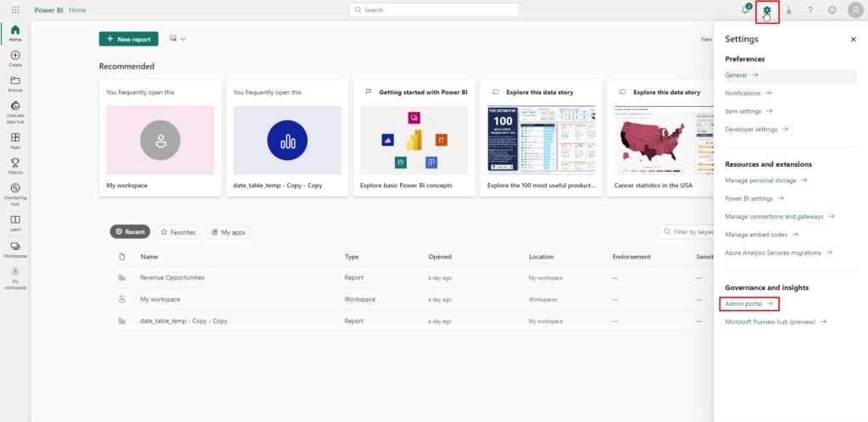Go to Home in left sidebar
The image size is (868, 422).
pos(15,33)
